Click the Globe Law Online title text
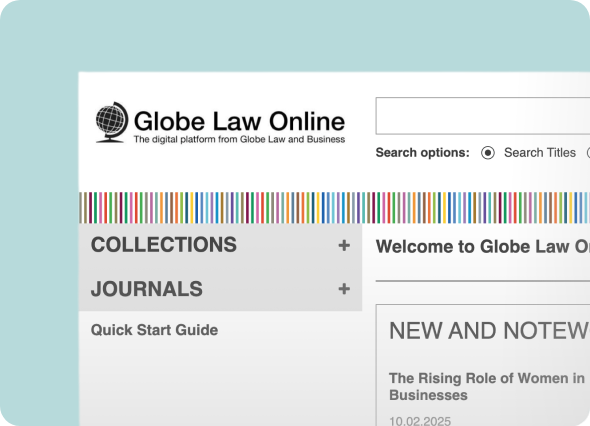The width and height of the screenshot is (590, 426). click(x=239, y=121)
